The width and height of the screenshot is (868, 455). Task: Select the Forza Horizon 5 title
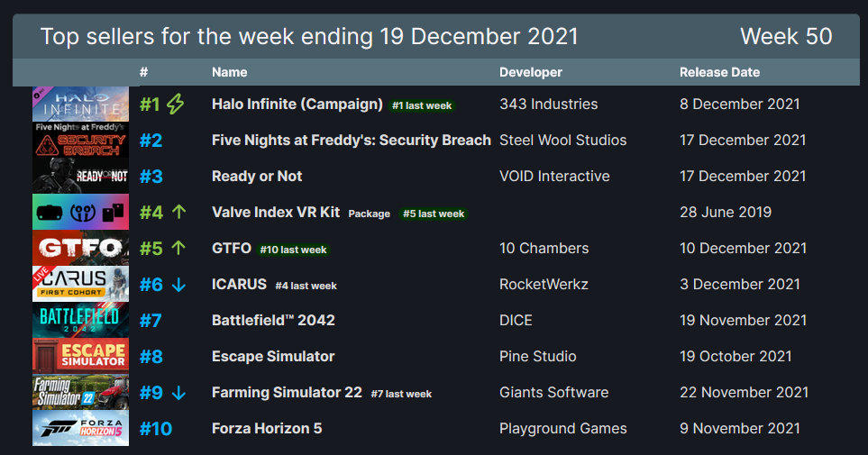(x=267, y=428)
